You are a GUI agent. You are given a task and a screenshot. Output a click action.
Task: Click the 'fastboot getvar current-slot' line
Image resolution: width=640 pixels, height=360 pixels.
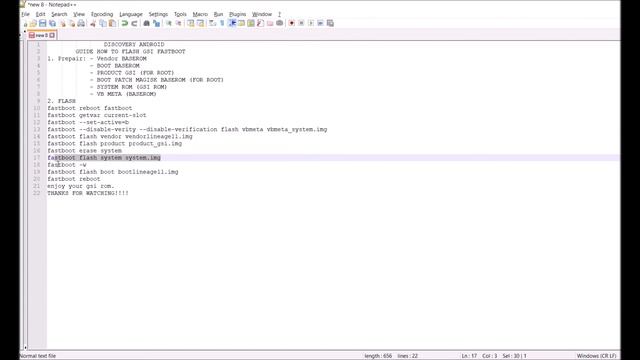[x=97, y=115]
